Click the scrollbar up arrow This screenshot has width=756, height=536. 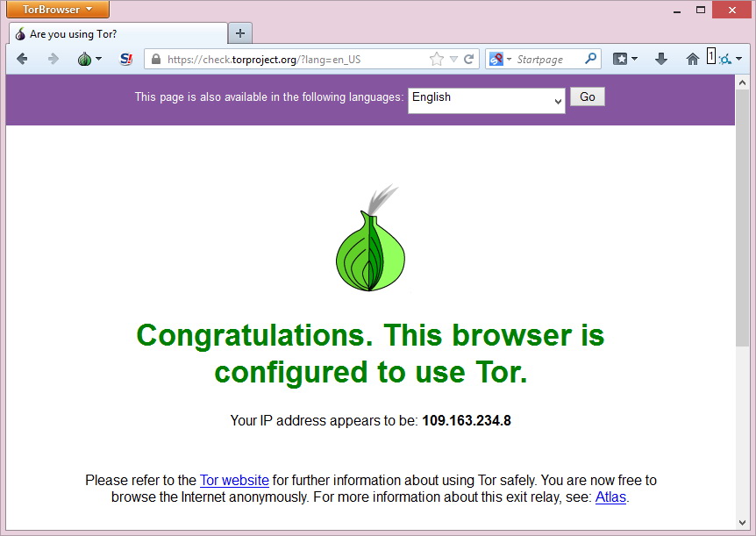coord(743,82)
